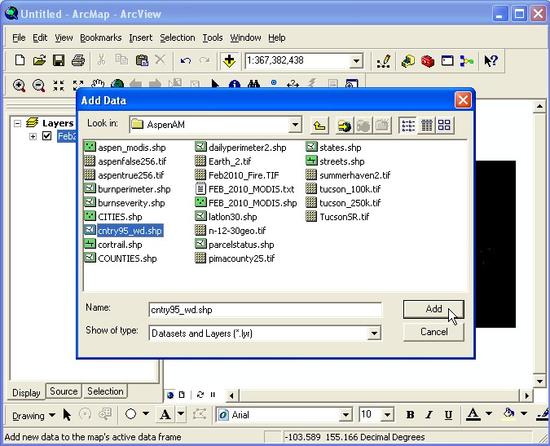550x446 pixels.
Task: Click the Refresh view icon
Action: pos(200,395)
